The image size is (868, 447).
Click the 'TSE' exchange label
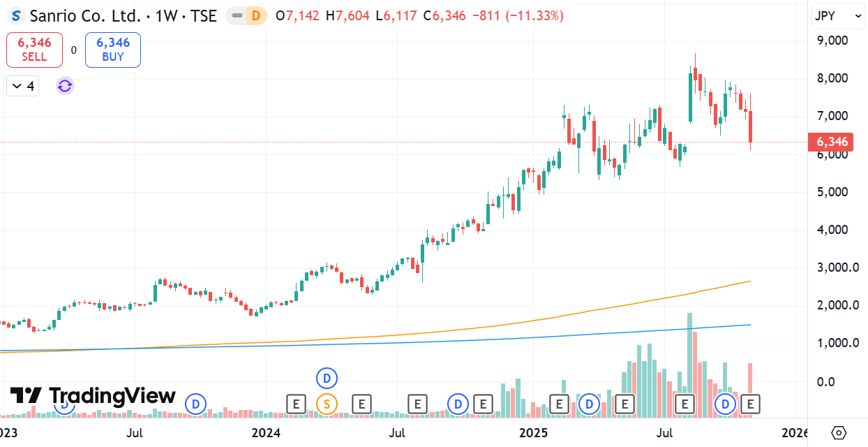click(x=203, y=15)
